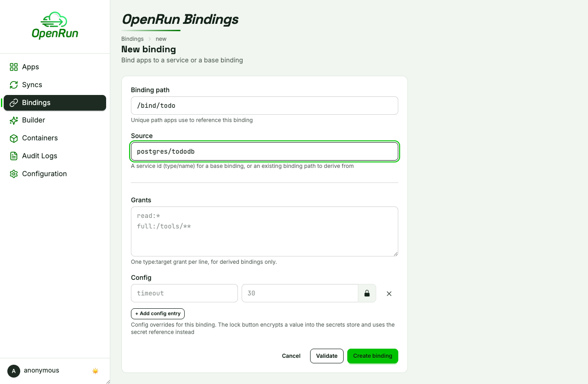Go to the Bindings section
The width and height of the screenshot is (588, 384).
click(x=55, y=103)
